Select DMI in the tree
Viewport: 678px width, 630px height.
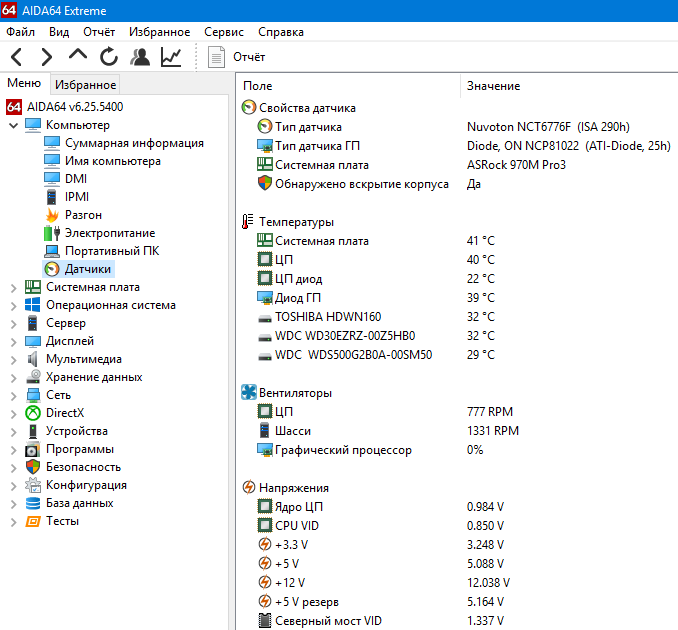pyautogui.click(x=76, y=179)
